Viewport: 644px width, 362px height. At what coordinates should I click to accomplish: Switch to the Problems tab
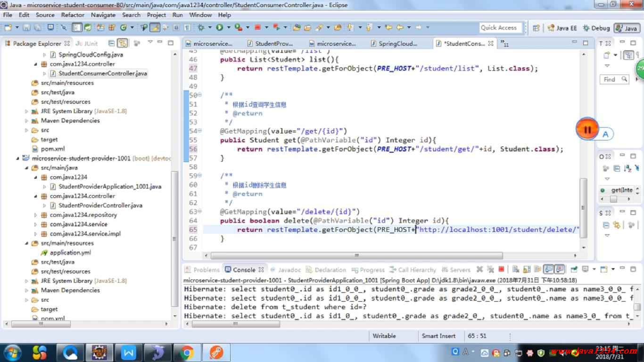202,270
